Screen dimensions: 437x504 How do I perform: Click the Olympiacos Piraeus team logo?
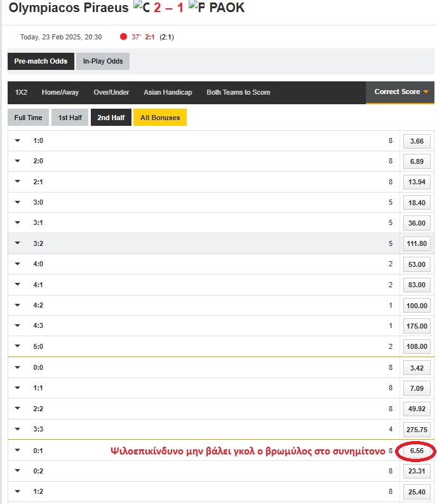coord(141,8)
